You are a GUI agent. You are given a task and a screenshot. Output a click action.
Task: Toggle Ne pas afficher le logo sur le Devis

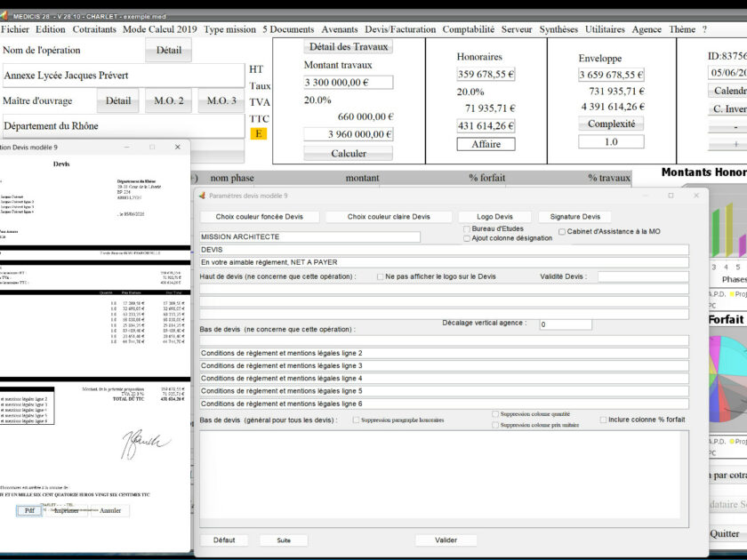(381, 276)
